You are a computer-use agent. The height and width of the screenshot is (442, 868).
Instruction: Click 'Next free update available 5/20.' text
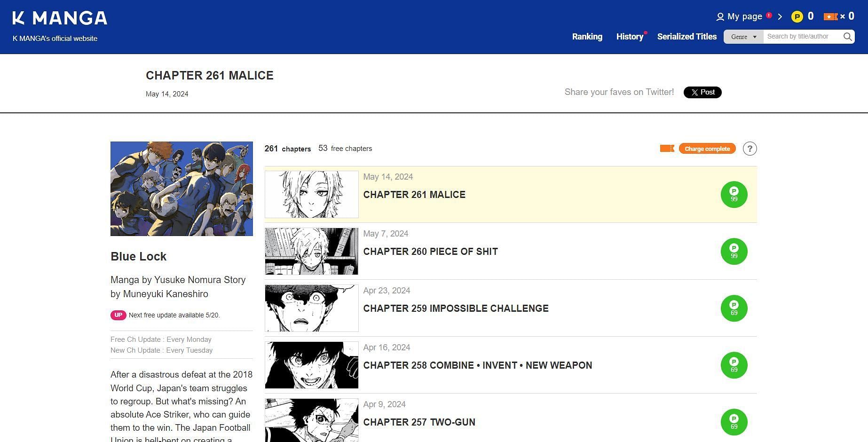click(174, 315)
